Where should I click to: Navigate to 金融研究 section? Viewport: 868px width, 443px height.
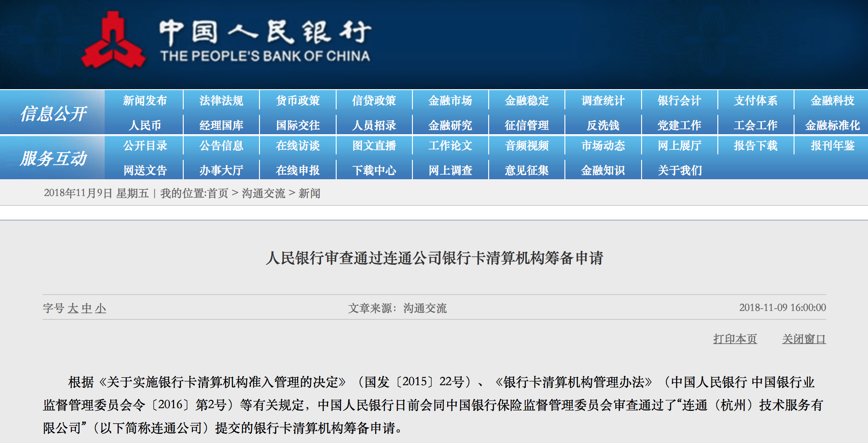coord(450,125)
